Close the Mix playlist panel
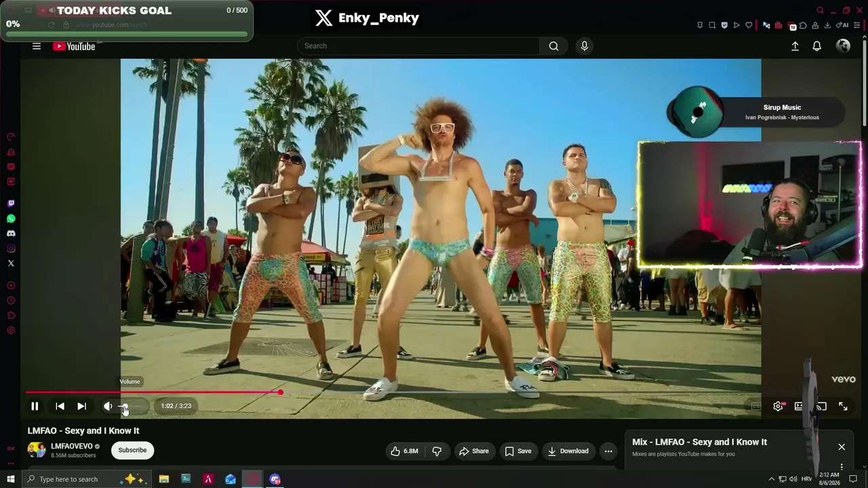The image size is (868, 488). coord(842,447)
